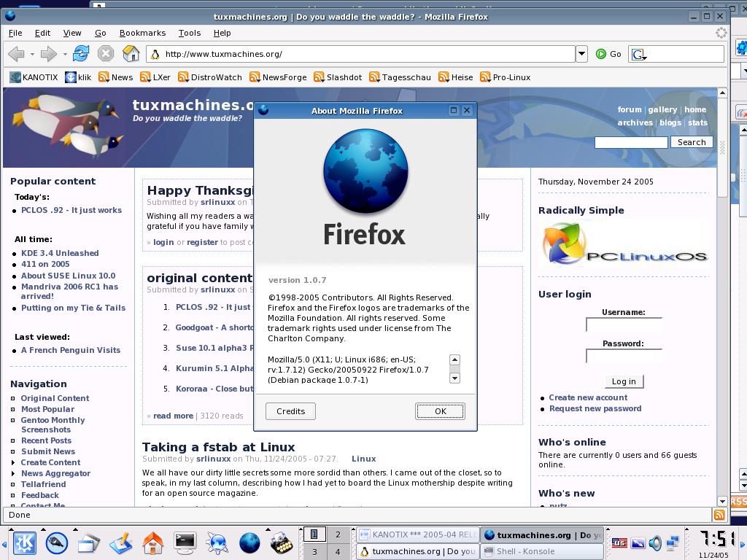Open the News feed bookmark

tap(115, 77)
